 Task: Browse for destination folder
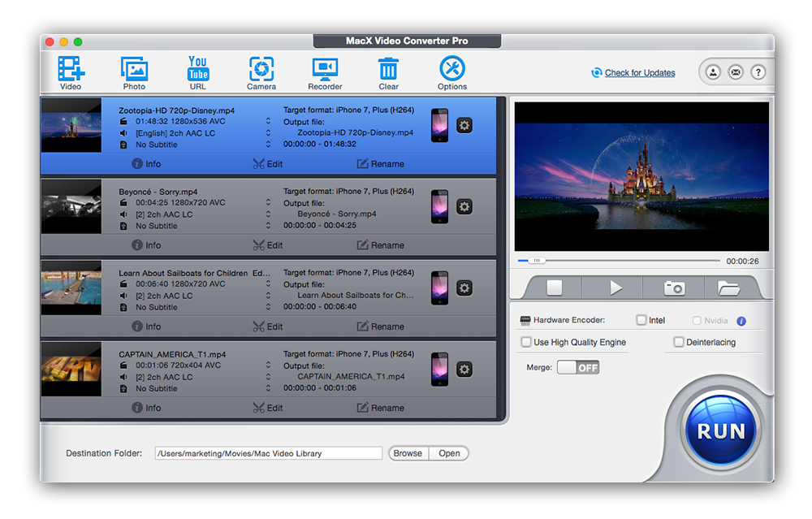(408, 453)
